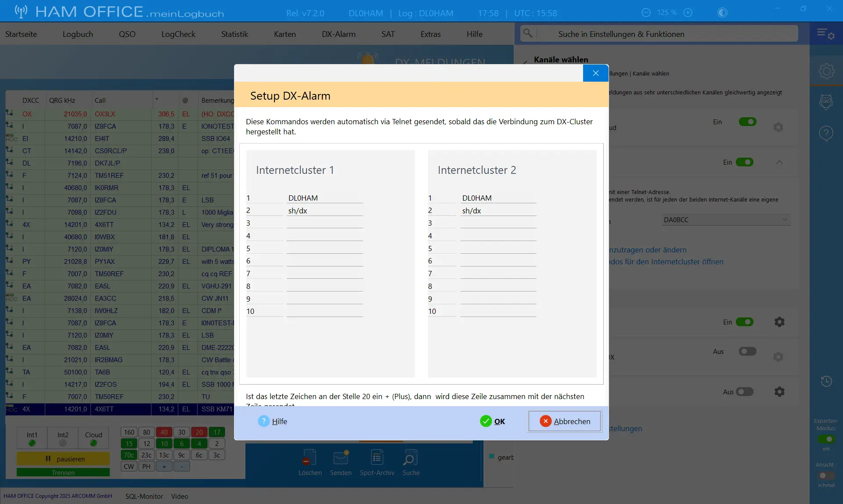Enable the second Aus toggle switch
Image resolution: width=843 pixels, height=504 pixels.
click(x=745, y=392)
